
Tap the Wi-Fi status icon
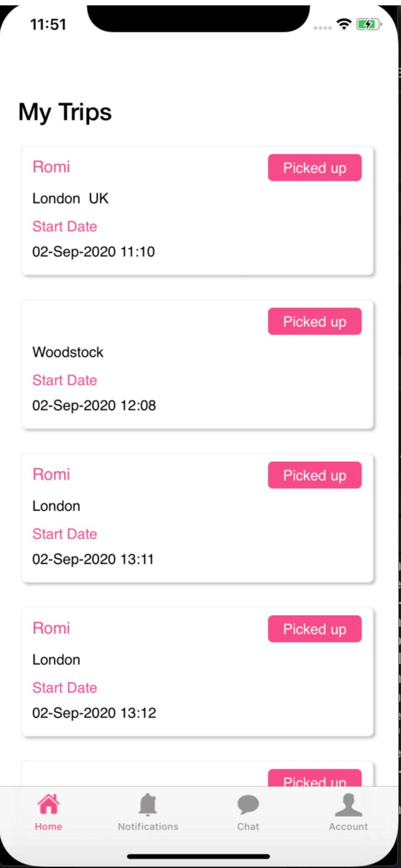point(344,24)
